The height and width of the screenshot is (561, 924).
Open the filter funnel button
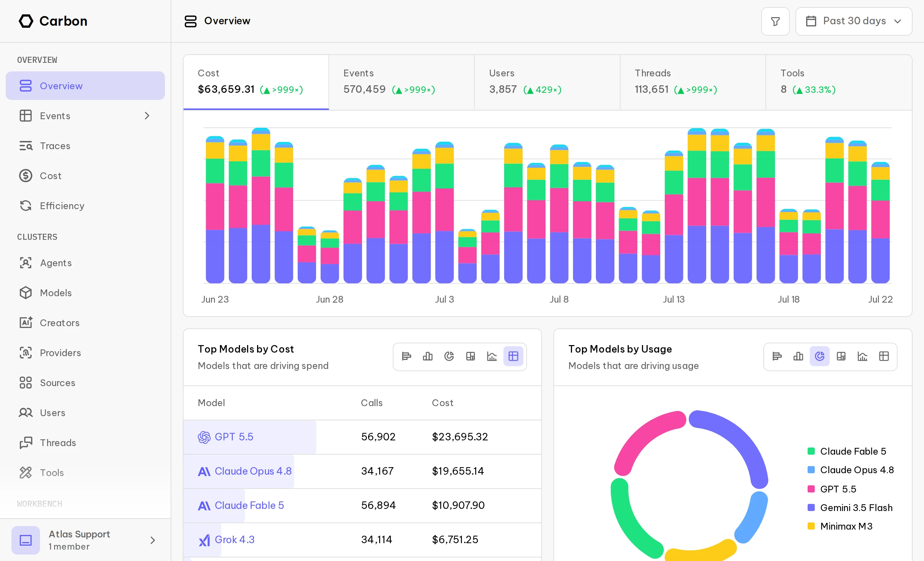tap(775, 21)
